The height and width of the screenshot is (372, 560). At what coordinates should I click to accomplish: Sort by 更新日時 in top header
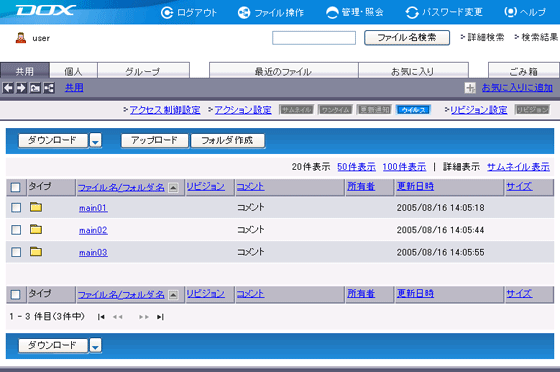pyautogui.click(x=415, y=186)
